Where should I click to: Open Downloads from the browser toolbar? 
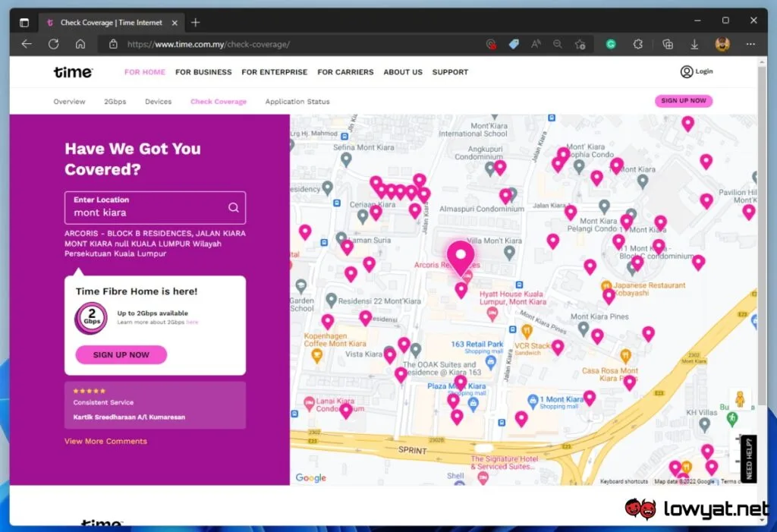[694, 44]
